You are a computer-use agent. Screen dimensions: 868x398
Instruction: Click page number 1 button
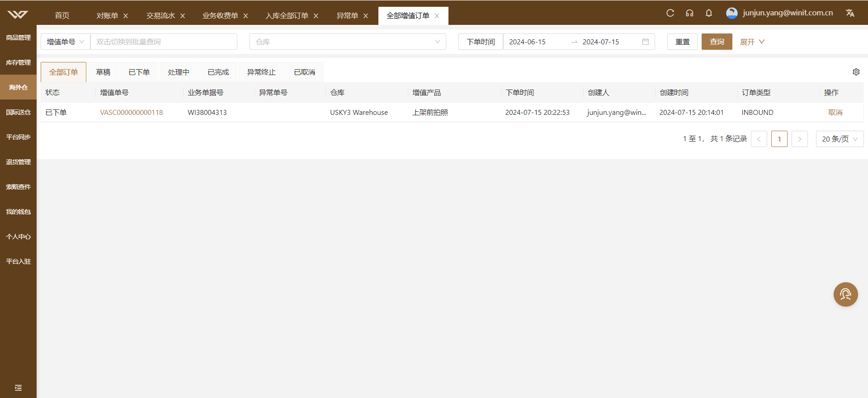pos(779,139)
